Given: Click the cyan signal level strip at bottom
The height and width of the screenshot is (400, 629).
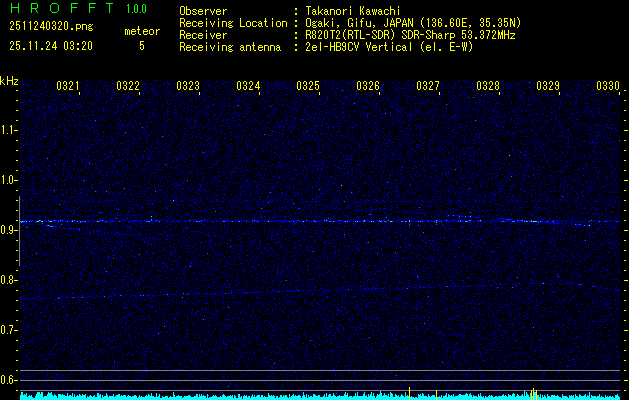Looking at the screenshot, I should click(x=320, y=396).
